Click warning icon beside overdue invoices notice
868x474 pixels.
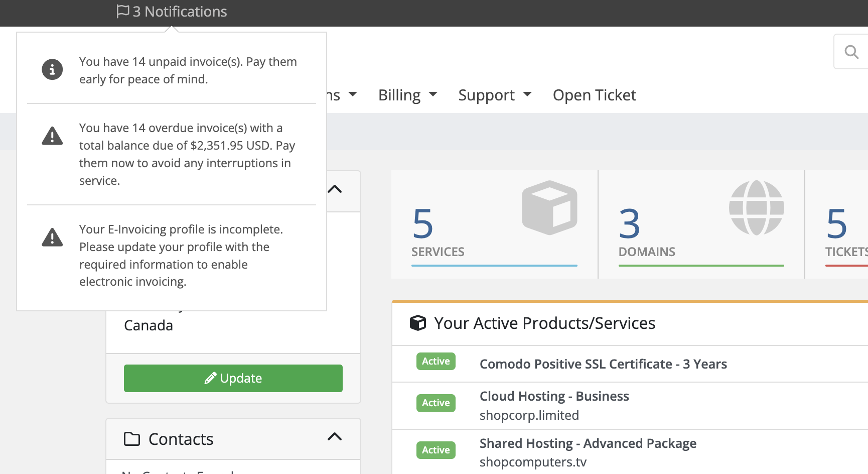52,136
